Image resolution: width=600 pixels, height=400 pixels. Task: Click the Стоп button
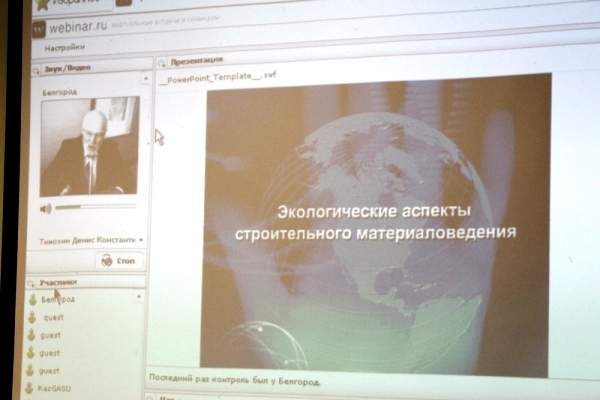tap(120, 261)
